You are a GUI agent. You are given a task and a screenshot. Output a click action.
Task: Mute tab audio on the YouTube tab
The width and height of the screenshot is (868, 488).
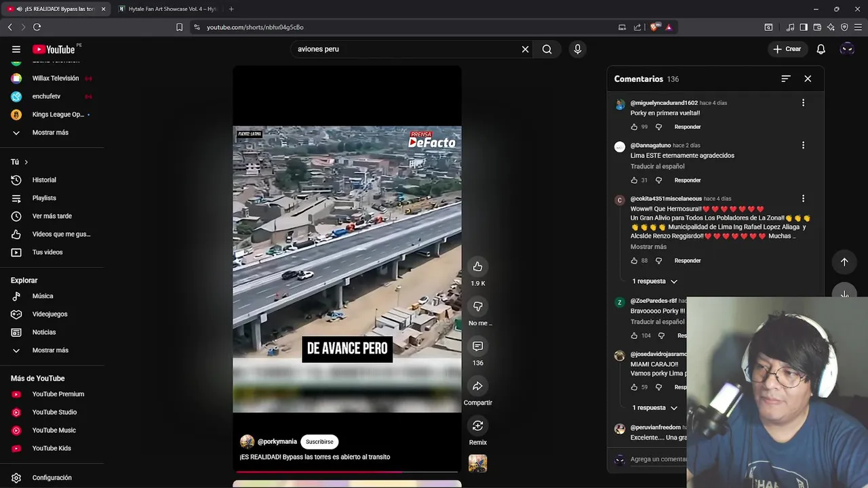pos(19,9)
